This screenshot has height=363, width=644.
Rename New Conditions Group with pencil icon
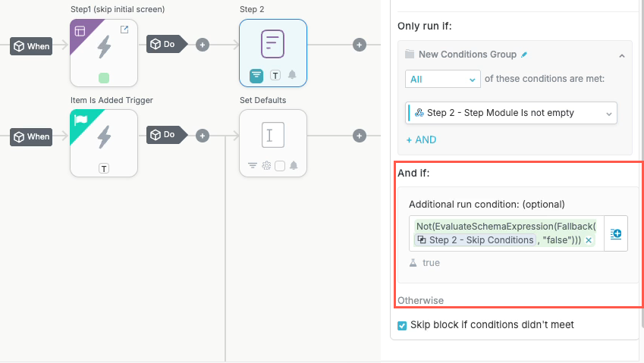[524, 55]
